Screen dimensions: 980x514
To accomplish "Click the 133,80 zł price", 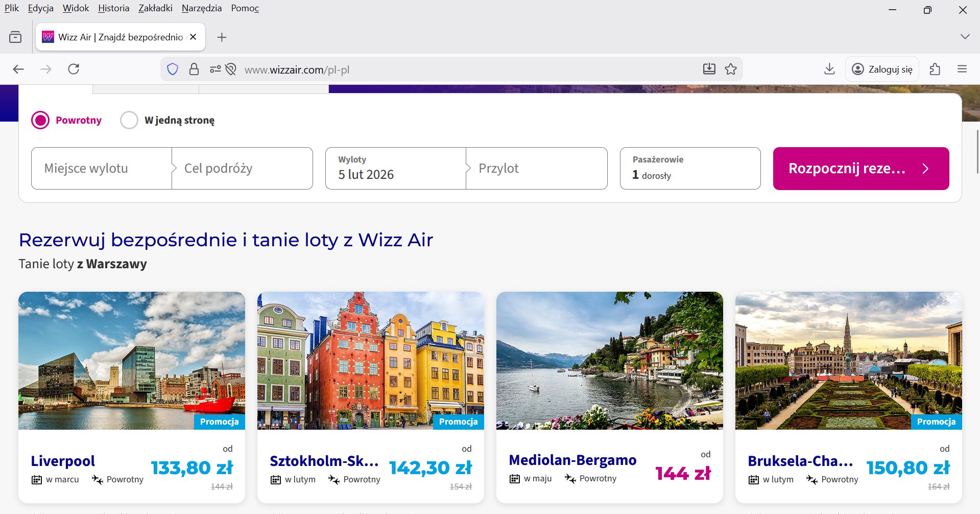I will 192,468.
